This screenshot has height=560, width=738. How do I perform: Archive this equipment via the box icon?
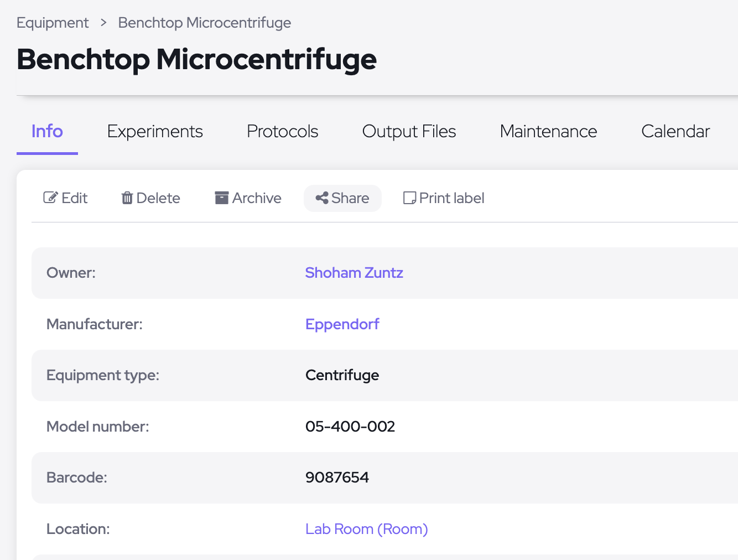pos(221,198)
